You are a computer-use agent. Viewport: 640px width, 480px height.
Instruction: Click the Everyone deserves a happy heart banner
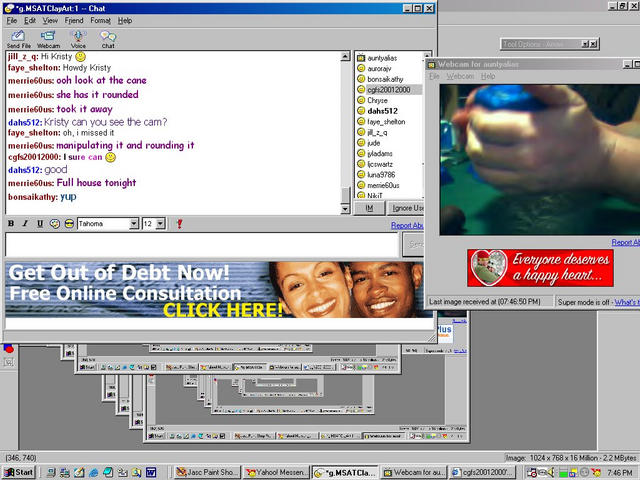point(540,268)
